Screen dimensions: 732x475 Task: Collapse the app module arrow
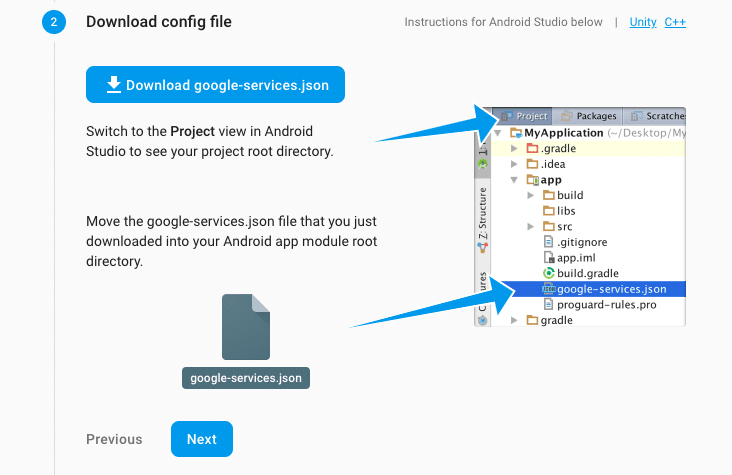pyautogui.click(x=514, y=180)
